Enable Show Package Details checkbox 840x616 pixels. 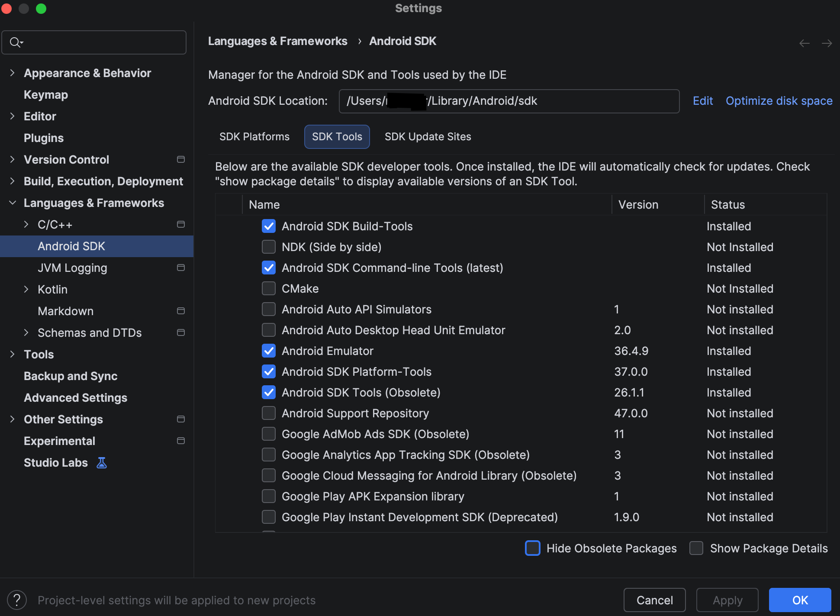coord(696,548)
